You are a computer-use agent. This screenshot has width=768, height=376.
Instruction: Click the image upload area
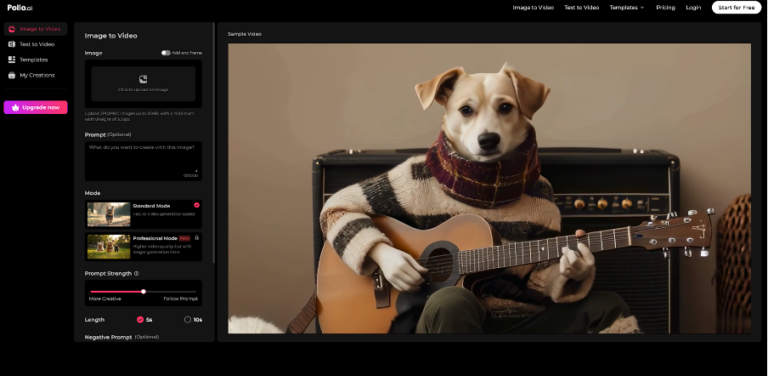[x=143, y=84]
